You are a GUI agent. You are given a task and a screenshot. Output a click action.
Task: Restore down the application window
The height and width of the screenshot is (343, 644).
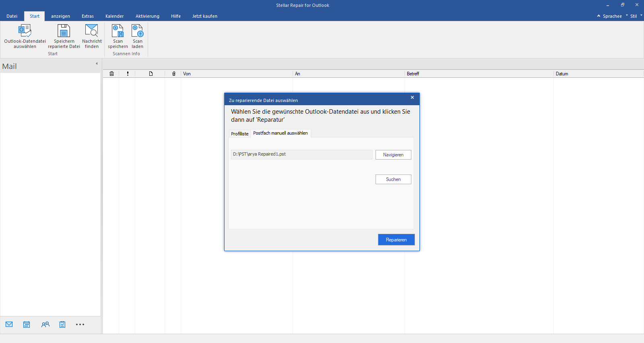pyautogui.click(x=622, y=5)
